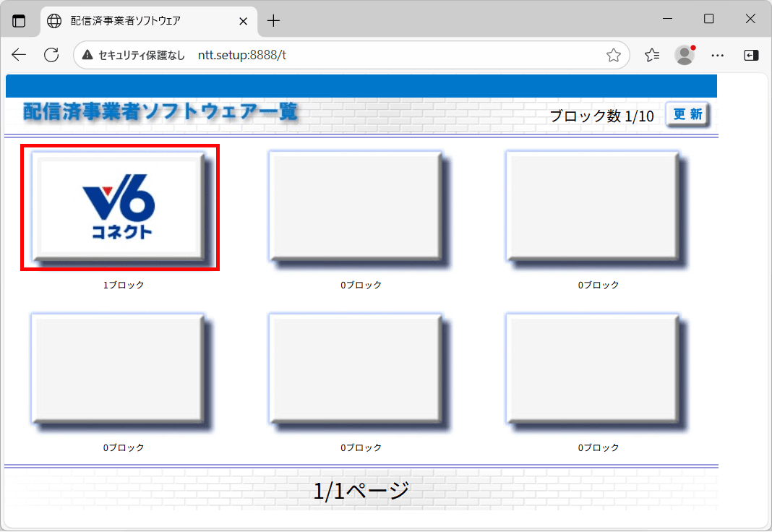Click the bottom-left 0ブロック tile
This screenshot has width=772, height=532.
[x=120, y=369]
